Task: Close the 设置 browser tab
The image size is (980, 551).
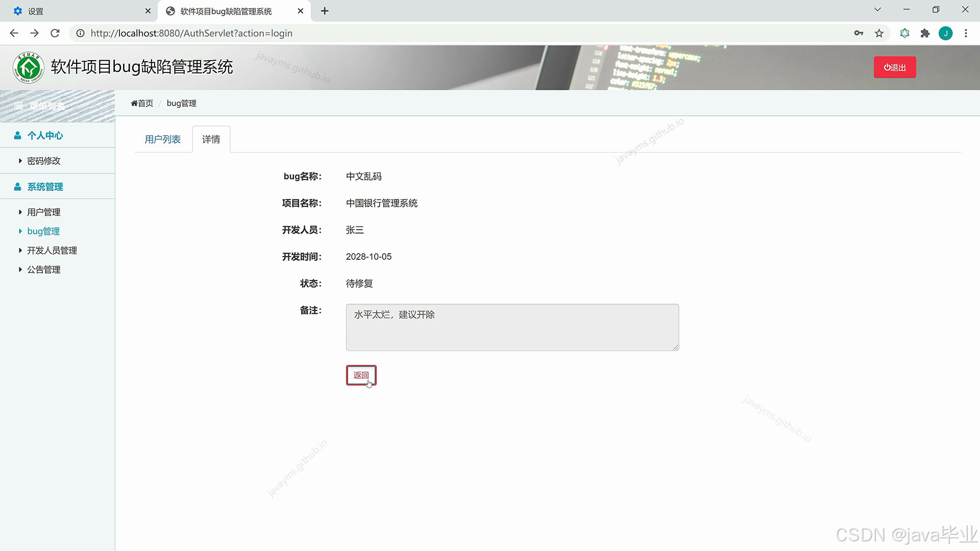Action: (x=148, y=11)
